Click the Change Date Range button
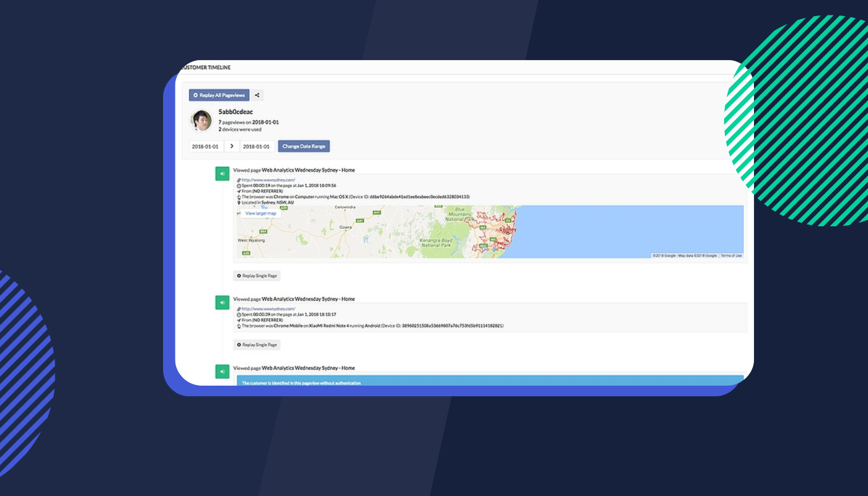 303,145
